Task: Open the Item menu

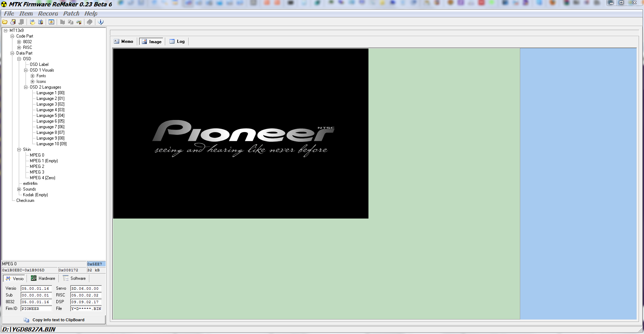Action: [26, 13]
